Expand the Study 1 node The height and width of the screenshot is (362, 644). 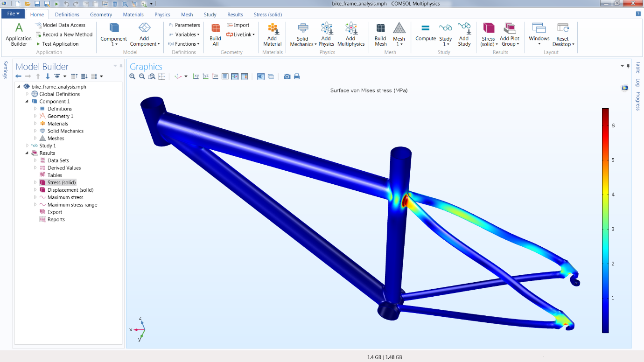[28, 146]
